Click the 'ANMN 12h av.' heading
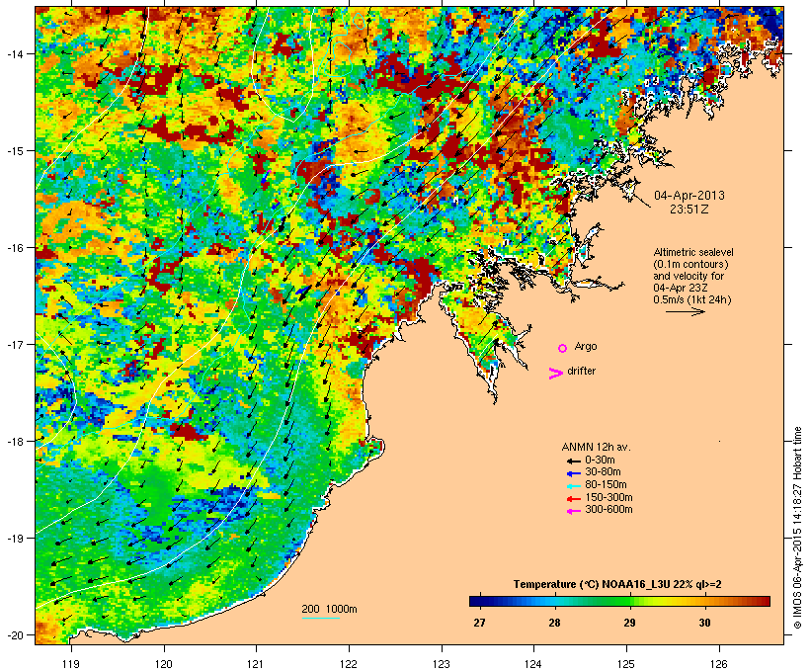The width and height of the screenshot is (810, 672). tap(596, 447)
